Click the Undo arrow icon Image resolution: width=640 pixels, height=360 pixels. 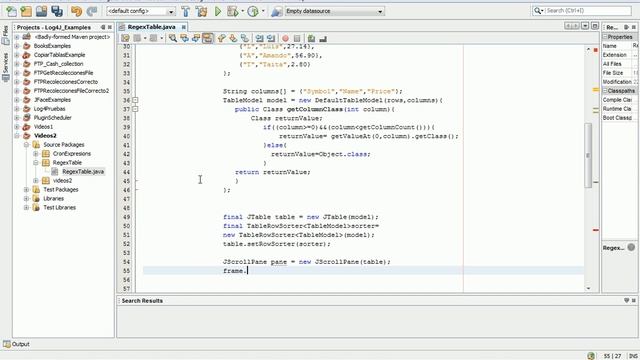coord(76,11)
